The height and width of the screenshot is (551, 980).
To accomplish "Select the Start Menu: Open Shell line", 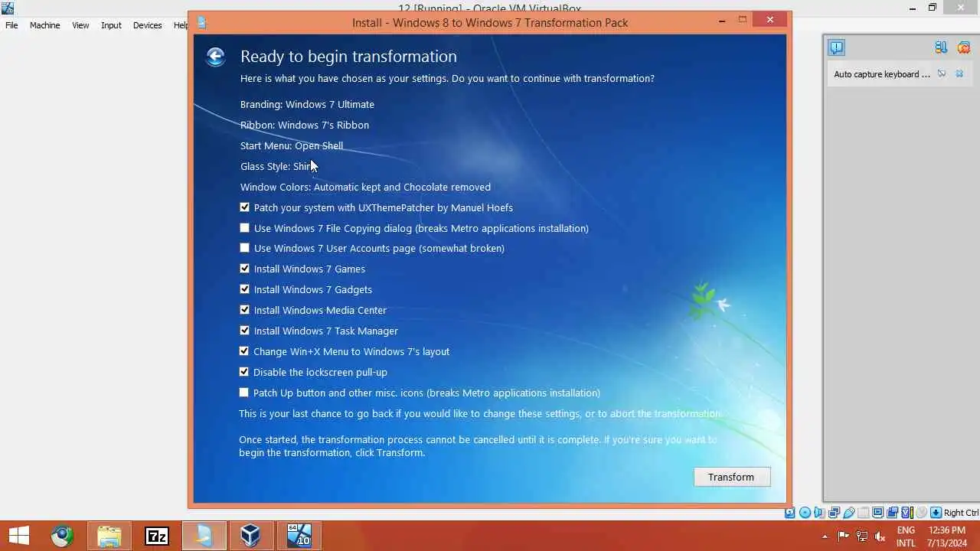I will (x=292, y=145).
